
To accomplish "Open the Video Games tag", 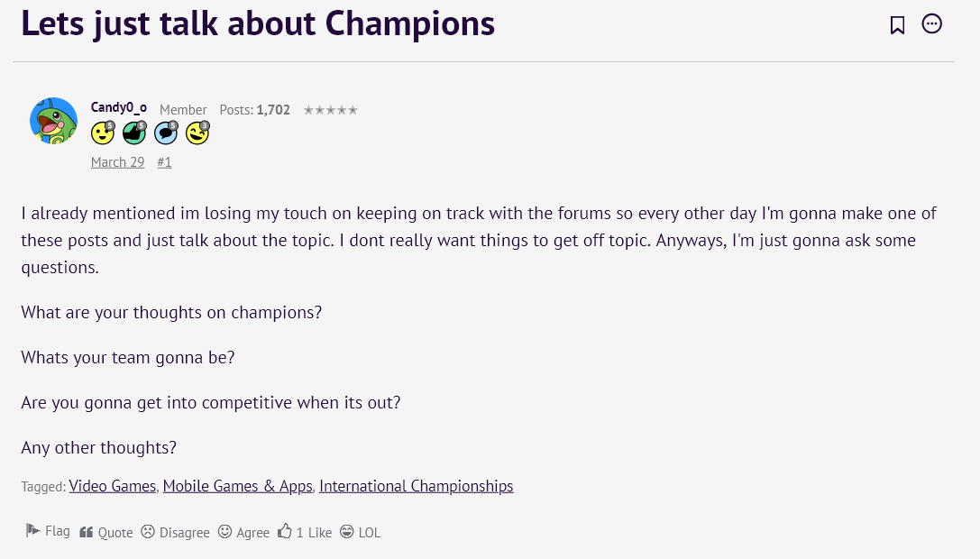I will tap(113, 486).
